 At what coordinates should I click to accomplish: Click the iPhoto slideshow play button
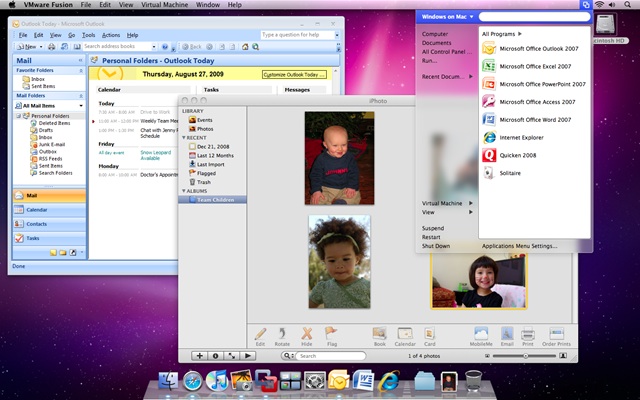pyautogui.click(x=247, y=356)
